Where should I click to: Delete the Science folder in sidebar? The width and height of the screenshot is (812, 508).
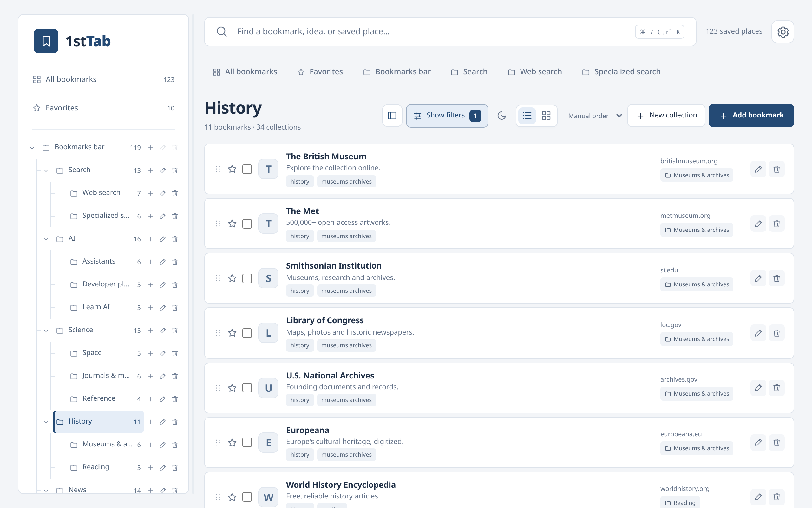pyautogui.click(x=175, y=330)
